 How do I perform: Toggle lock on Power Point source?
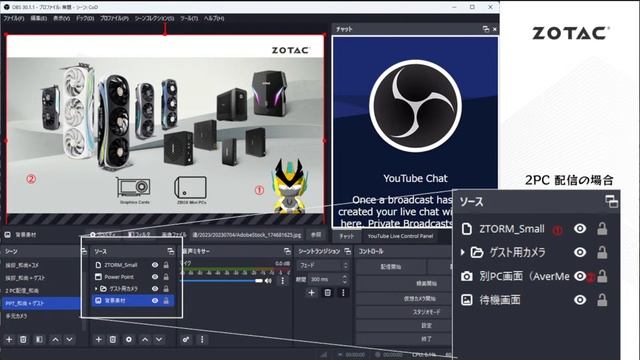pos(166,277)
